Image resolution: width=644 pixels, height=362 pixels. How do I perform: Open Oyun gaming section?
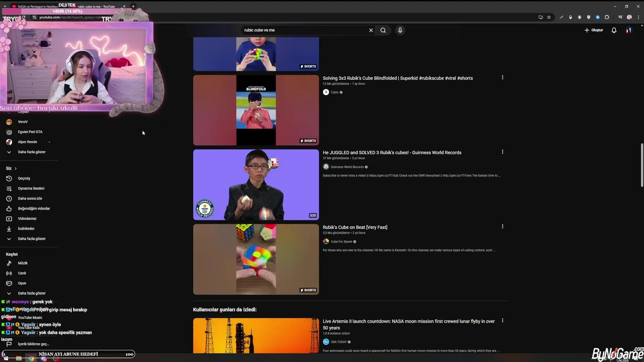coord(29,283)
